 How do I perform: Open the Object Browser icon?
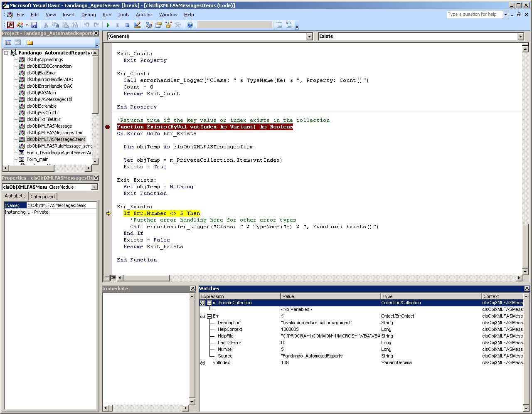pos(168,25)
